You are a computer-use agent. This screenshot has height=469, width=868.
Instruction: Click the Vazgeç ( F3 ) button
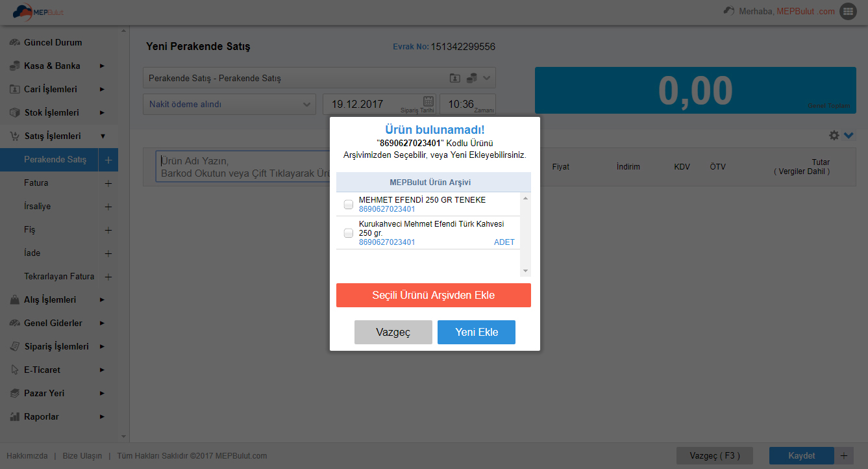(x=713, y=456)
